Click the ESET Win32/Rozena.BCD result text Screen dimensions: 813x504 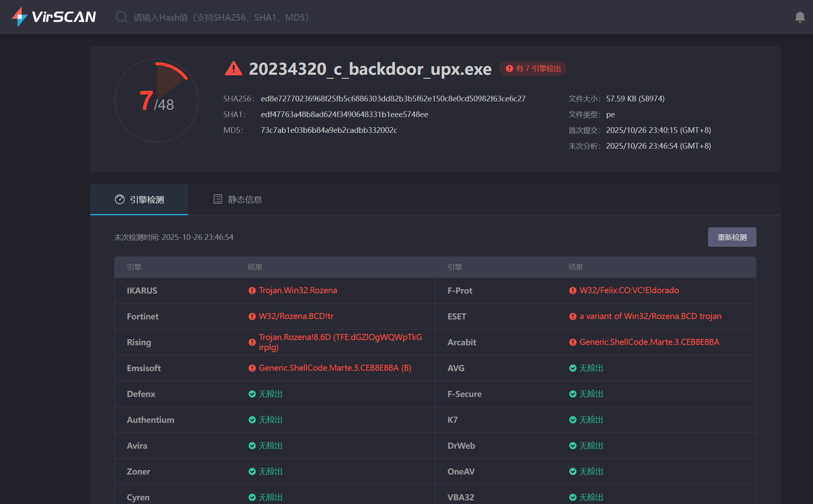(x=650, y=316)
